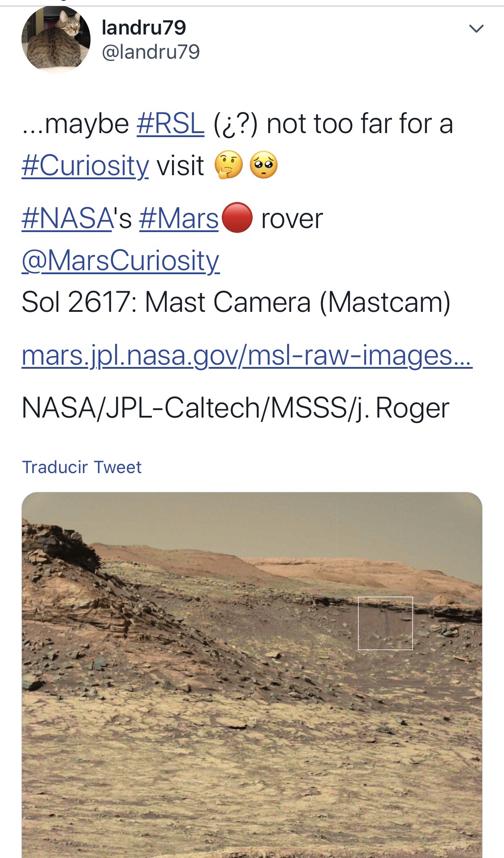Tap the landru79 cat profile avatar
Image resolution: width=504 pixels, height=858 pixels.
(56, 39)
